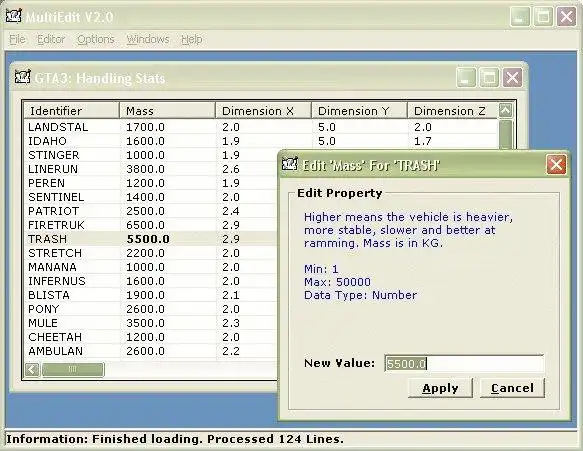Close the MultiEdit V2.0 main window
Viewport: 583px width, 451px height.
[566, 17]
